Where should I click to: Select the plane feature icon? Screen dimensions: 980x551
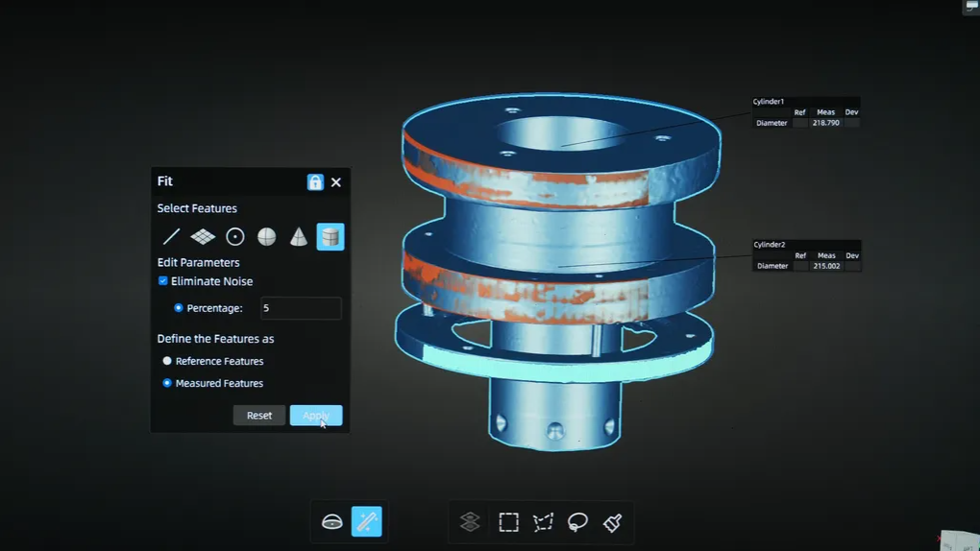(x=203, y=236)
